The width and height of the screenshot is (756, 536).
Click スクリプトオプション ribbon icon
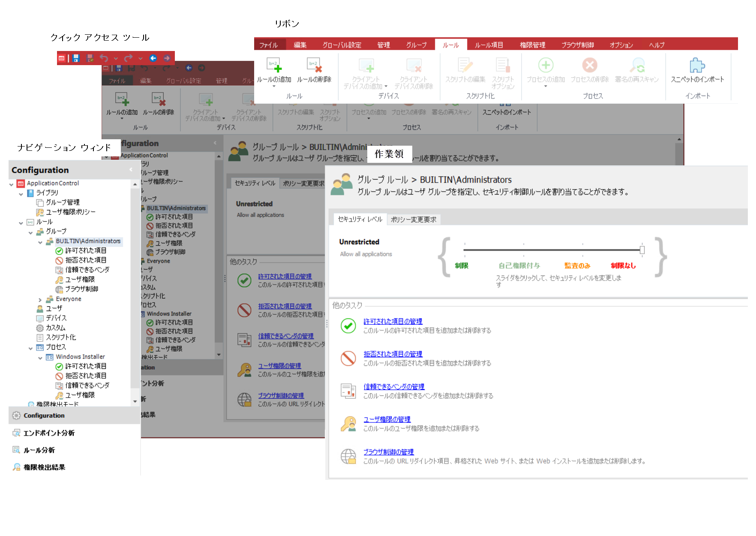click(x=503, y=65)
